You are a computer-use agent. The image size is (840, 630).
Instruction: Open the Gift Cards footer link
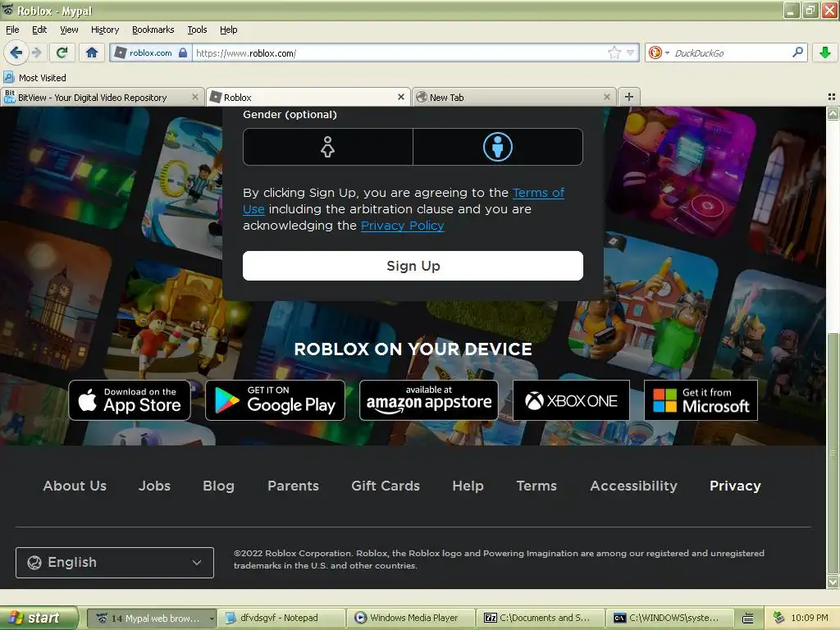tap(386, 486)
